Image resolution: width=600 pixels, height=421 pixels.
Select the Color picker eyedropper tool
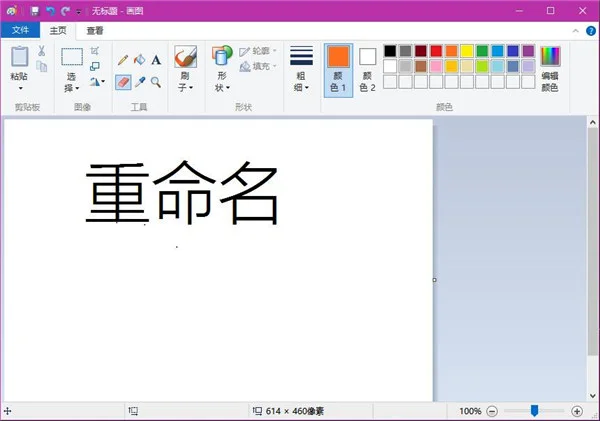(x=140, y=82)
